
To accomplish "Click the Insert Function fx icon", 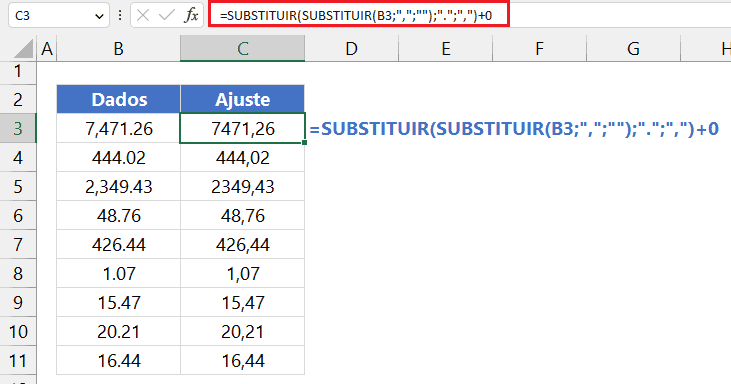I will (x=191, y=15).
